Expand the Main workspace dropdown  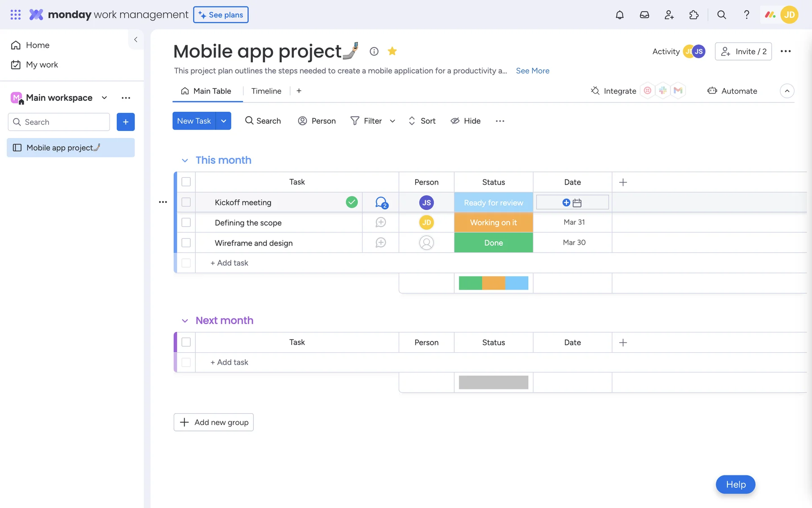(104, 98)
